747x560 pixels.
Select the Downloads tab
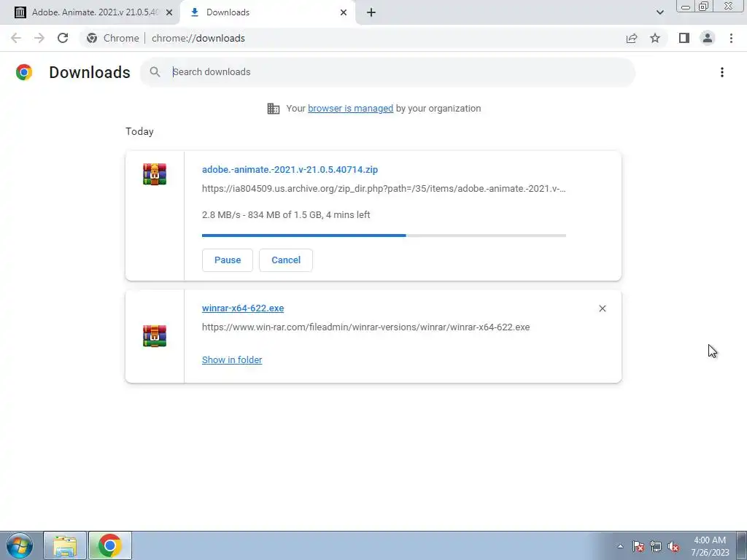268,12
